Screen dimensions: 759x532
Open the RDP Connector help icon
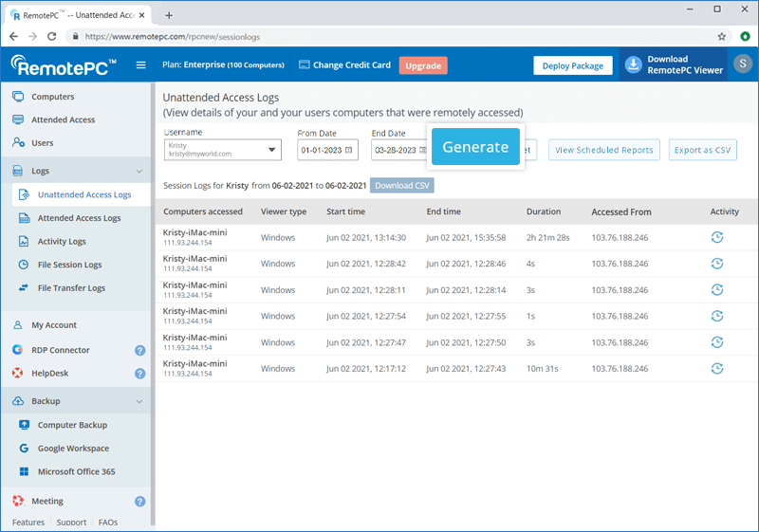pos(139,350)
